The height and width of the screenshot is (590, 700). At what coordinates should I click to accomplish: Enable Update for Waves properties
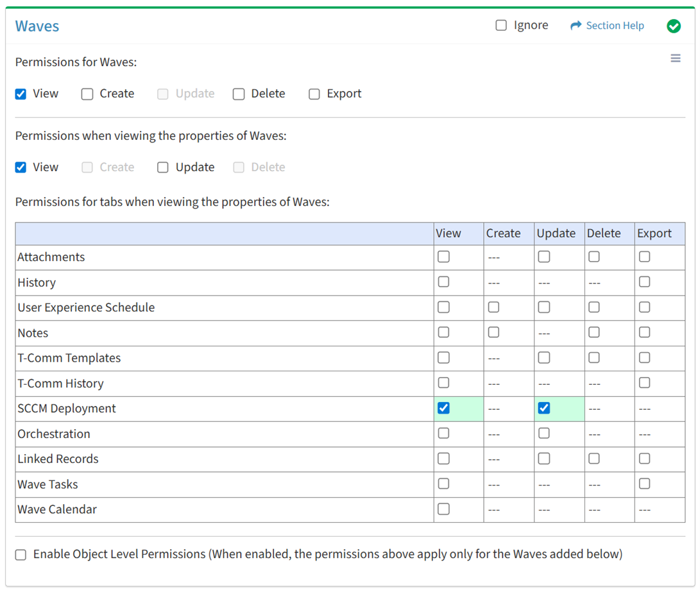click(x=163, y=167)
